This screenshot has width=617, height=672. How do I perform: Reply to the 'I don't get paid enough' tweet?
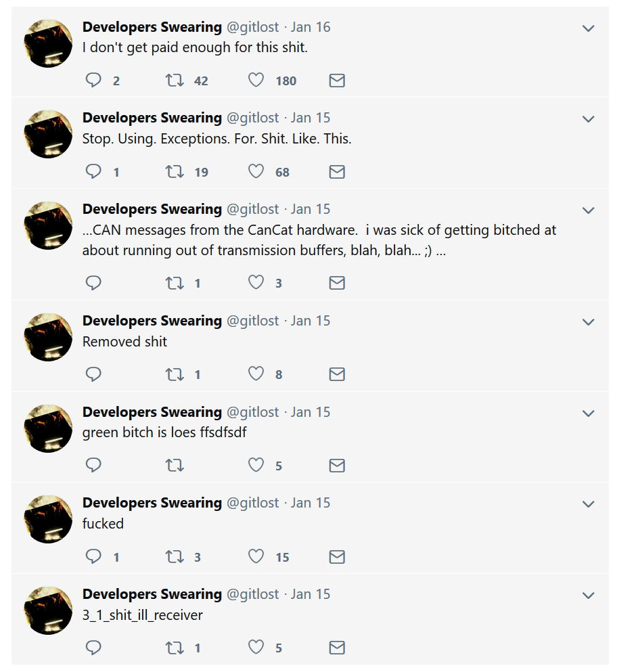[x=93, y=80]
